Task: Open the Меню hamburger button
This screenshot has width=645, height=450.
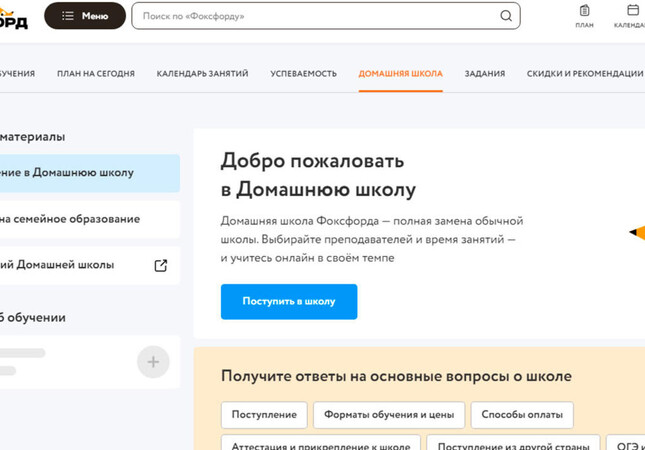Action: pyautogui.click(x=85, y=16)
